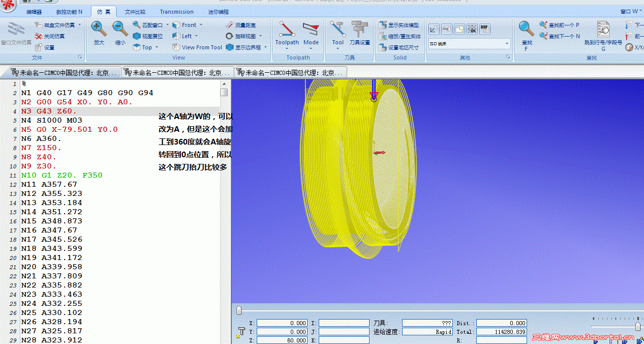Viewport: 644px width, 344px height.
Task: Expand the 磁盘文件仿真 dropdown arrow
Action: coord(79,25)
